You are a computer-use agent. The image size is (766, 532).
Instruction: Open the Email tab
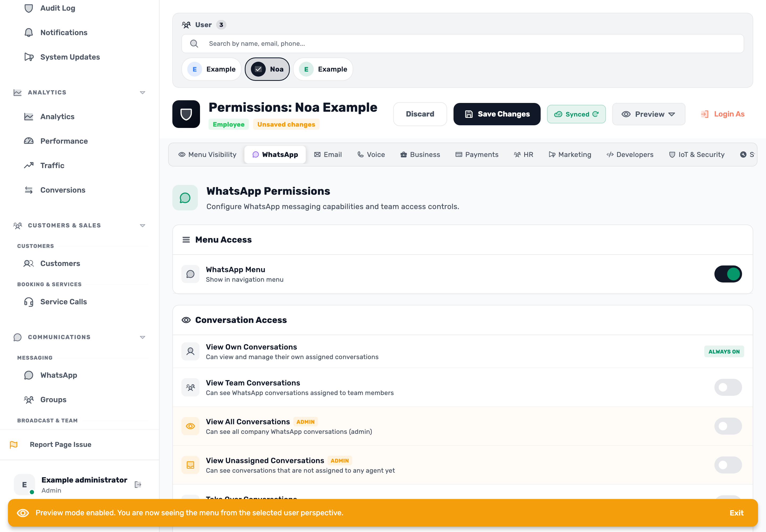point(328,155)
